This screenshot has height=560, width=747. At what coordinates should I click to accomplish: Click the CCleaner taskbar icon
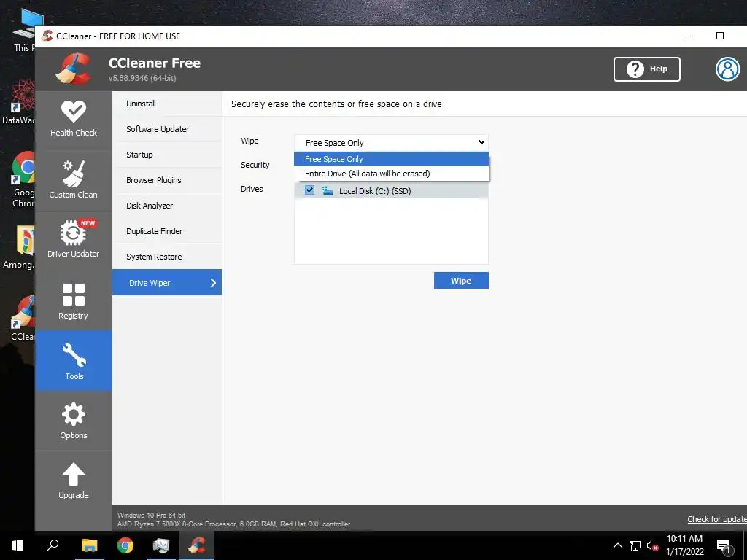point(197,545)
